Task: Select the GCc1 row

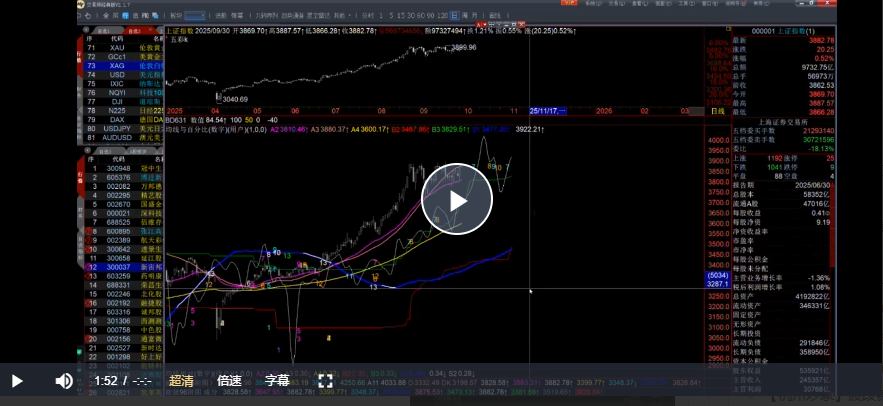Action: 123,57
